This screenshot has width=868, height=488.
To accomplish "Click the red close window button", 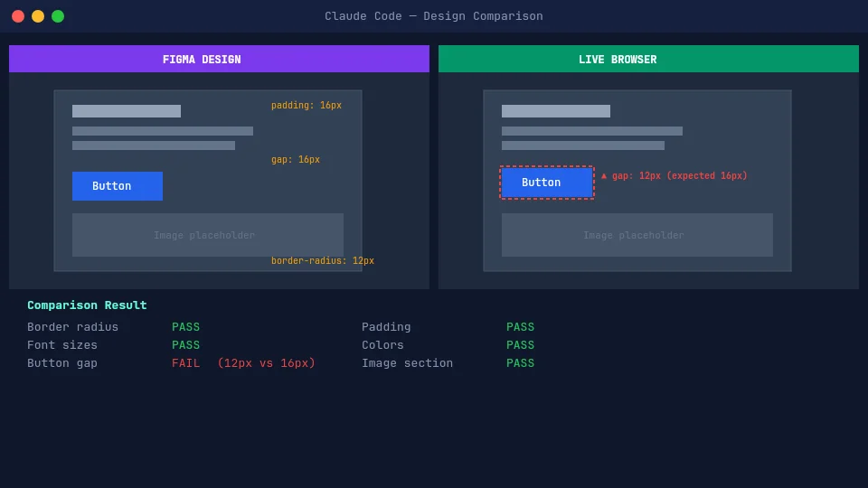I will coord(18,16).
